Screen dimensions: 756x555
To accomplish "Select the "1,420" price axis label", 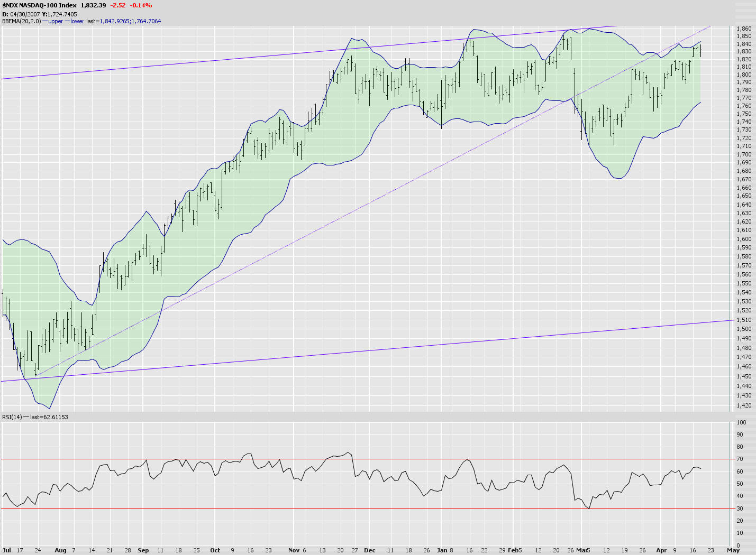I will click(744, 405).
